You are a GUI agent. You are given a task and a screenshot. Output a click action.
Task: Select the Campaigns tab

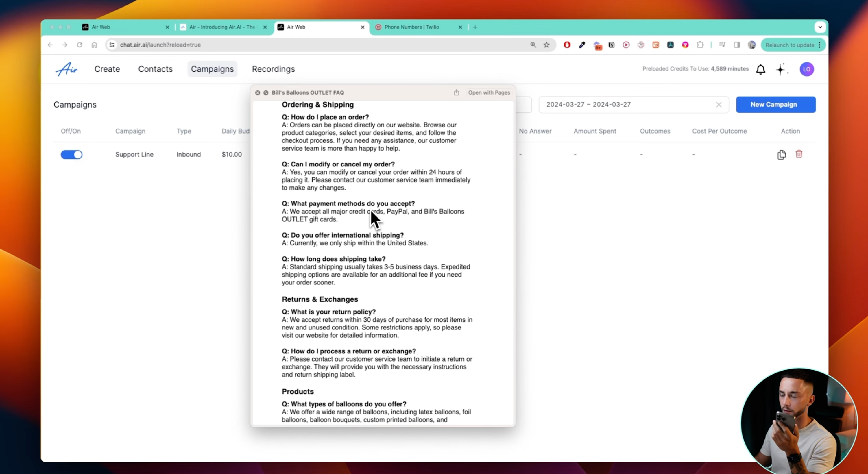[212, 68]
